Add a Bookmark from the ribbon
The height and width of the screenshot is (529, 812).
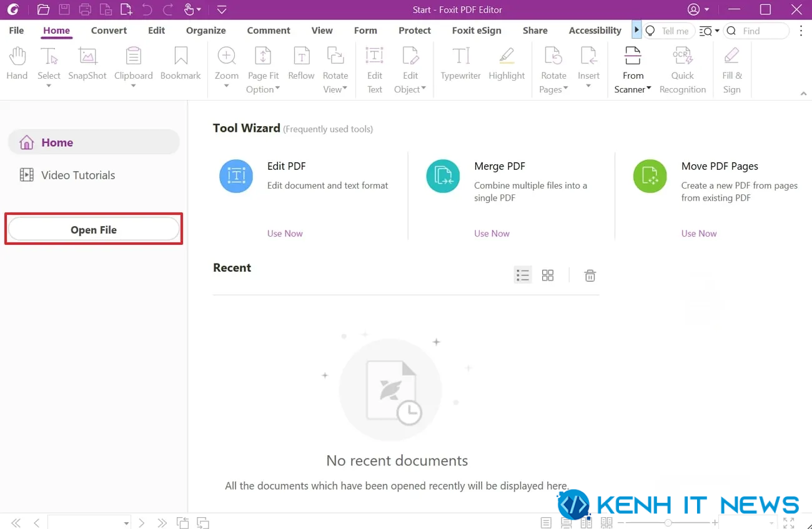[x=181, y=64]
